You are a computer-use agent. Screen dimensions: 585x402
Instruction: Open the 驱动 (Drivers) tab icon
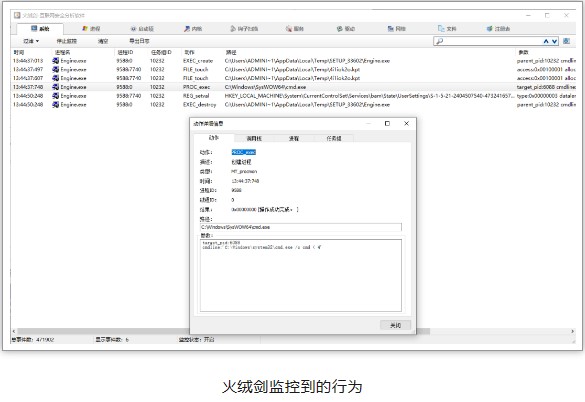click(x=340, y=29)
